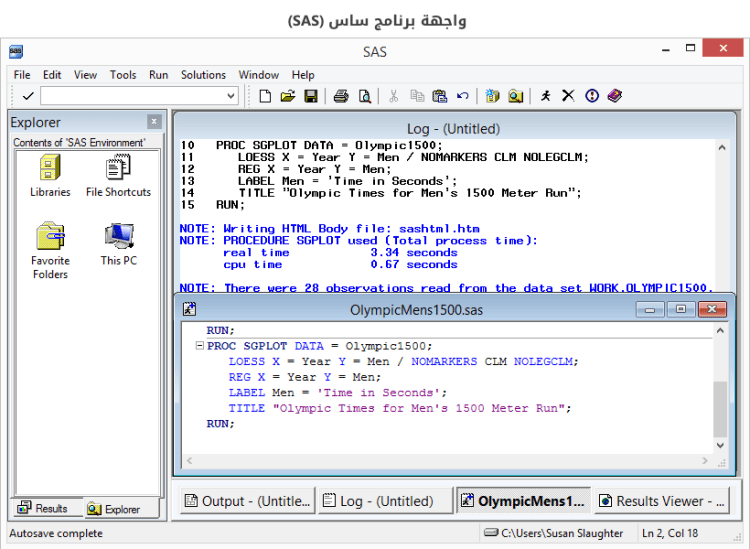Click the Submit running man icon
The image size is (750, 549).
click(x=545, y=96)
